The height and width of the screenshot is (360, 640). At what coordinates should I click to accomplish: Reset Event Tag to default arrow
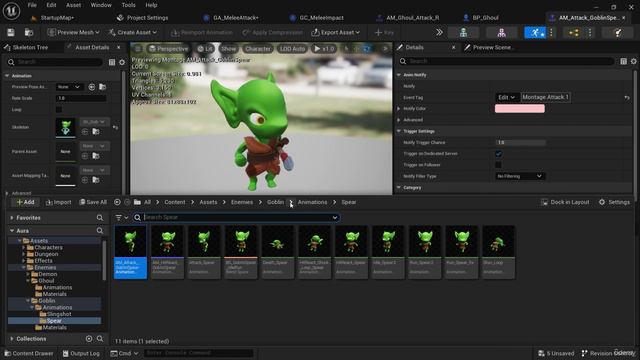[627, 98]
